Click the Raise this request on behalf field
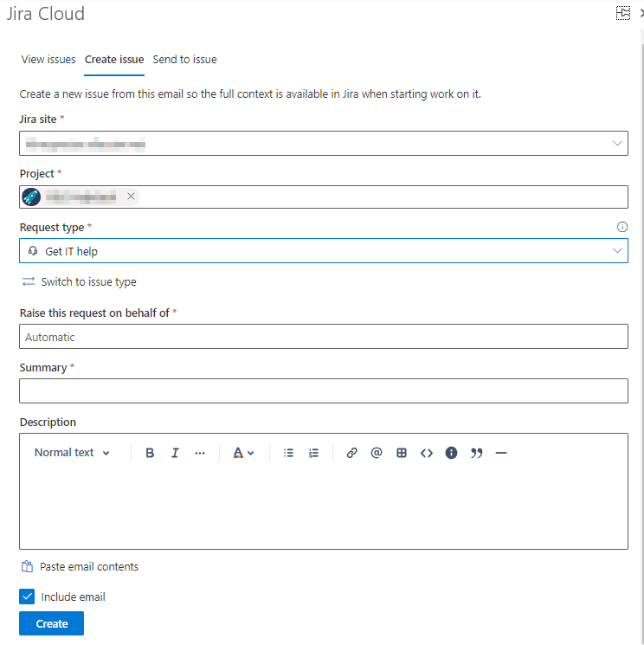 tap(323, 337)
